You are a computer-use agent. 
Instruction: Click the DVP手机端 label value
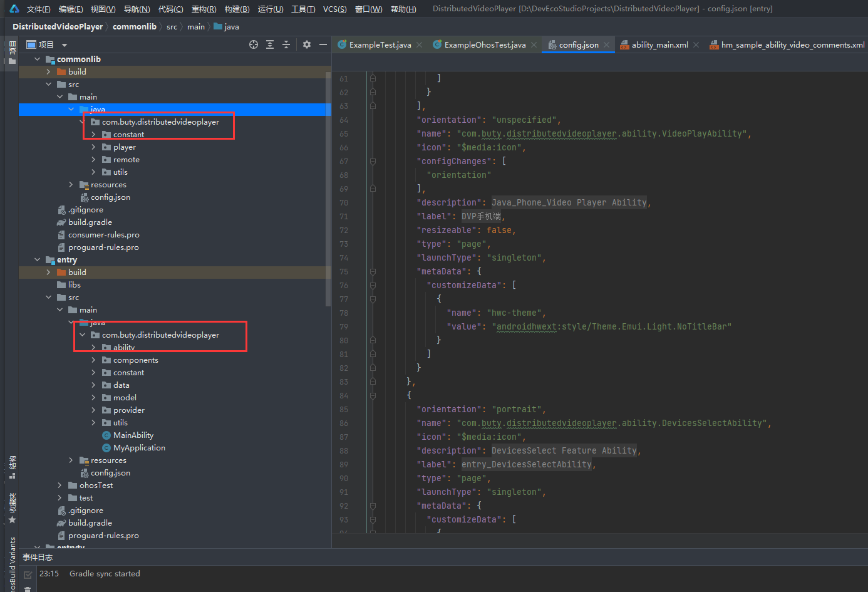481,216
